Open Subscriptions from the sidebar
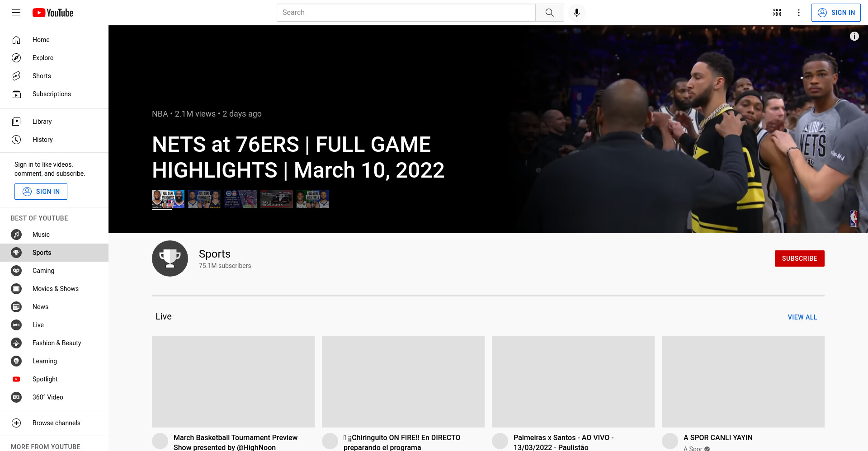The image size is (868, 451). [54, 94]
